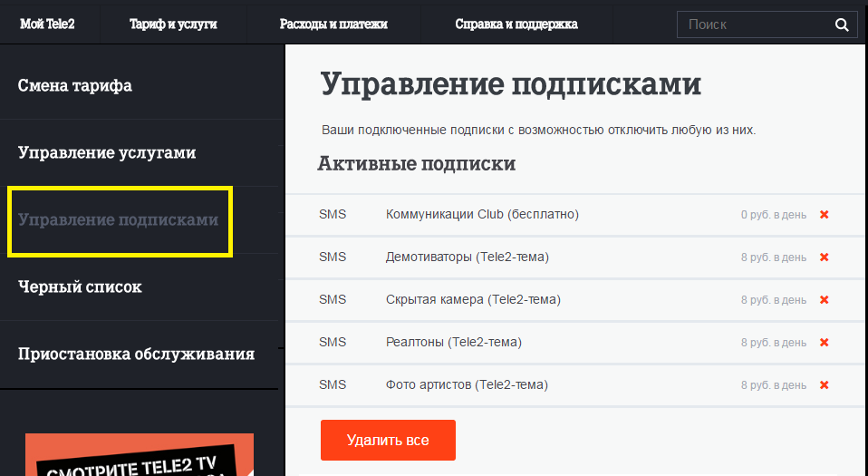Image resolution: width=868 pixels, height=476 pixels.
Task: Go to Расходы и платежи menu
Action: point(333,24)
